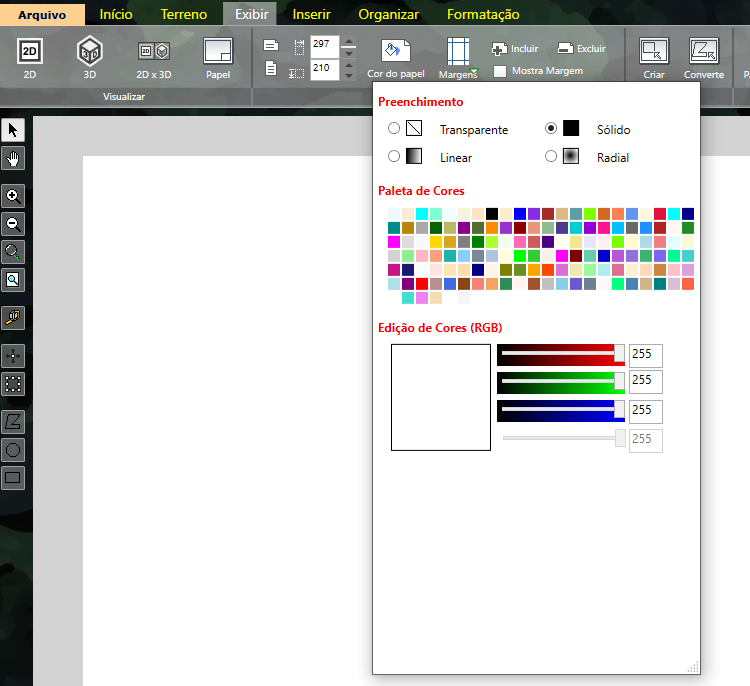Select the arrow pointer tool
Image resolution: width=750 pixels, height=686 pixels.
pos(13,131)
